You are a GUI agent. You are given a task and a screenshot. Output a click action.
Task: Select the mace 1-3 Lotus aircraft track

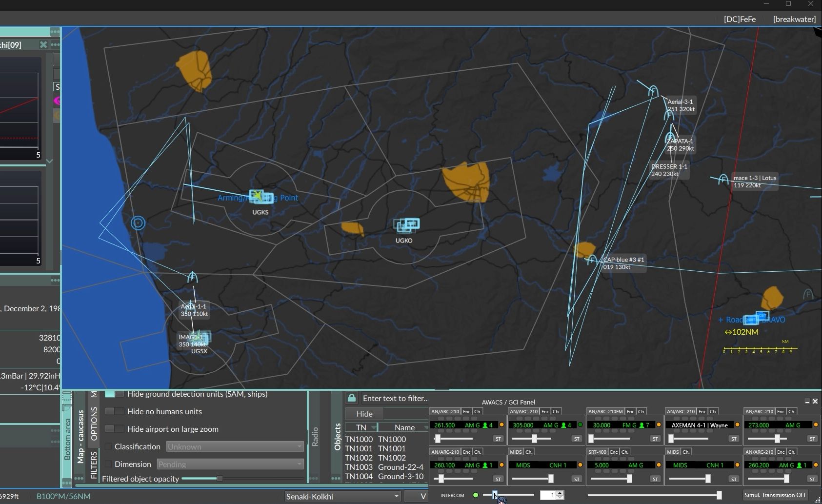[723, 180]
